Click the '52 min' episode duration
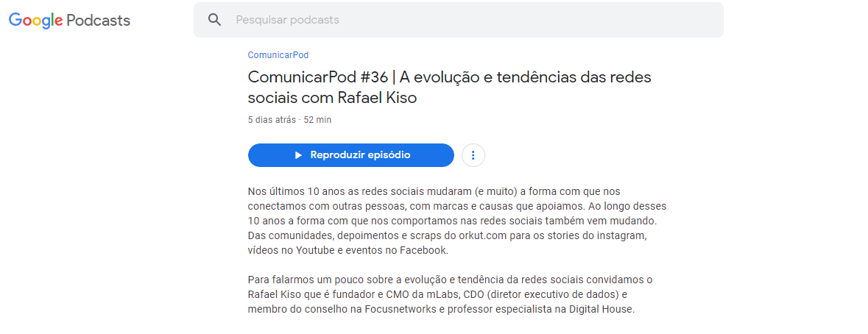 tap(318, 119)
